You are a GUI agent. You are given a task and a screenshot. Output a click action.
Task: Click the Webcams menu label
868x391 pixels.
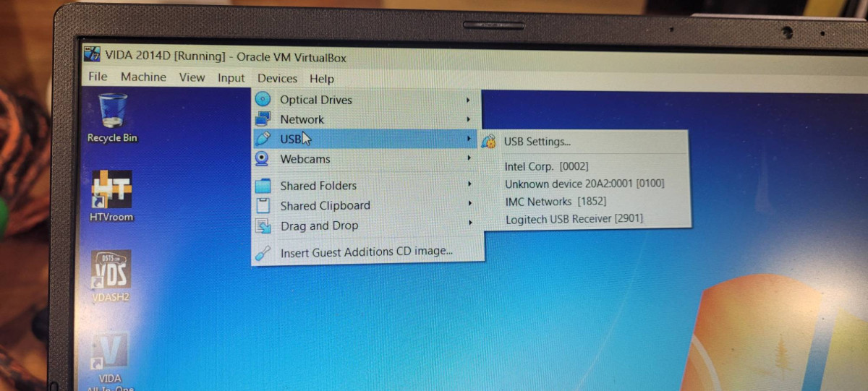(x=305, y=159)
